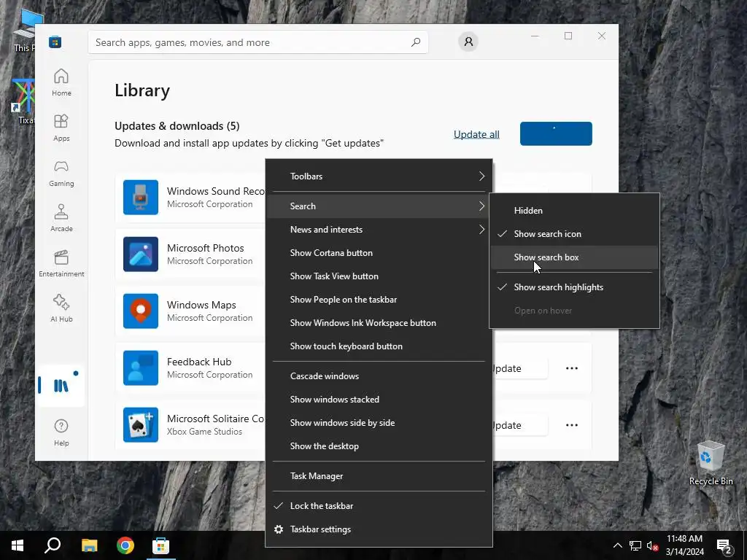Click Windows Maps app name text
This screenshot has width=747, height=560.
pos(201,305)
